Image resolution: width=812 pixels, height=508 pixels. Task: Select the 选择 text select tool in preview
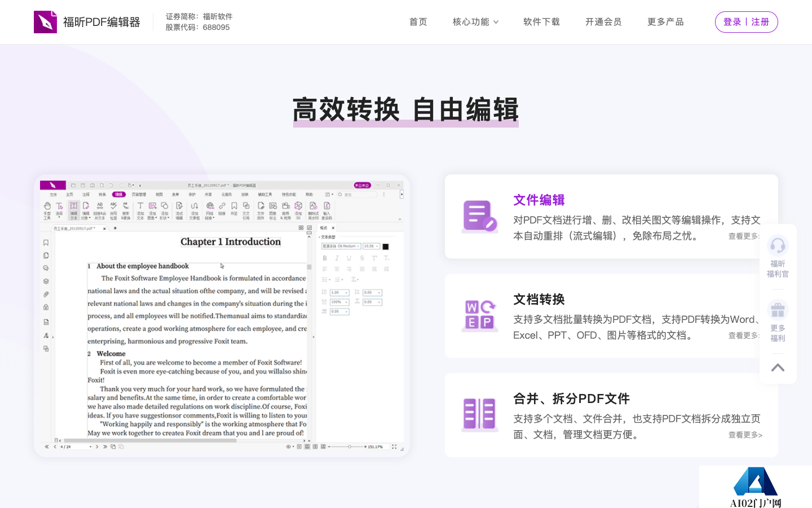point(59,209)
